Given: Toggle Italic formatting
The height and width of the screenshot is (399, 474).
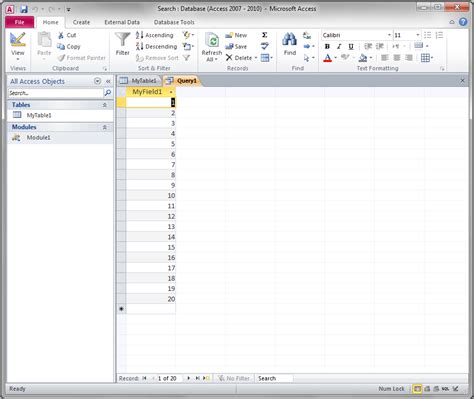Looking at the screenshot, I should [339, 46].
